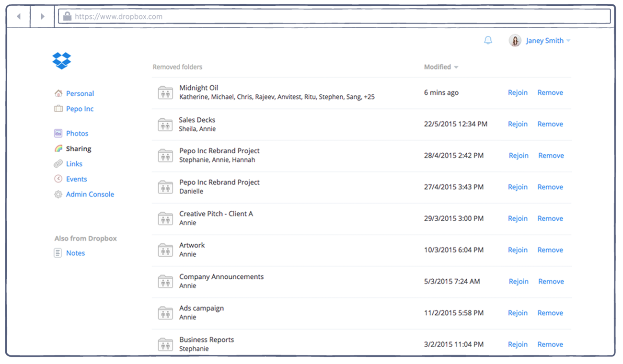Rejoin the Company Announcements folder
Screen dimensions: 623x364
pyautogui.click(x=519, y=282)
